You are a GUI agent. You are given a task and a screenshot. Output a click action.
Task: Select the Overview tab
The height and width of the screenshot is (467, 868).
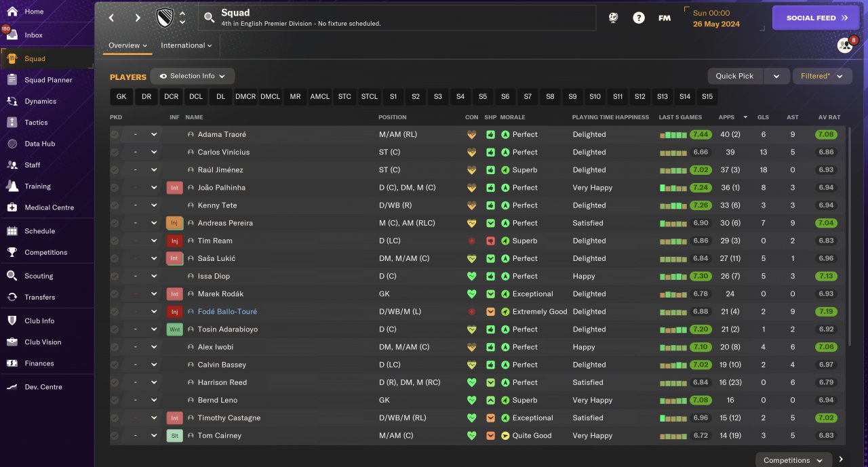pyautogui.click(x=128, y=45)
